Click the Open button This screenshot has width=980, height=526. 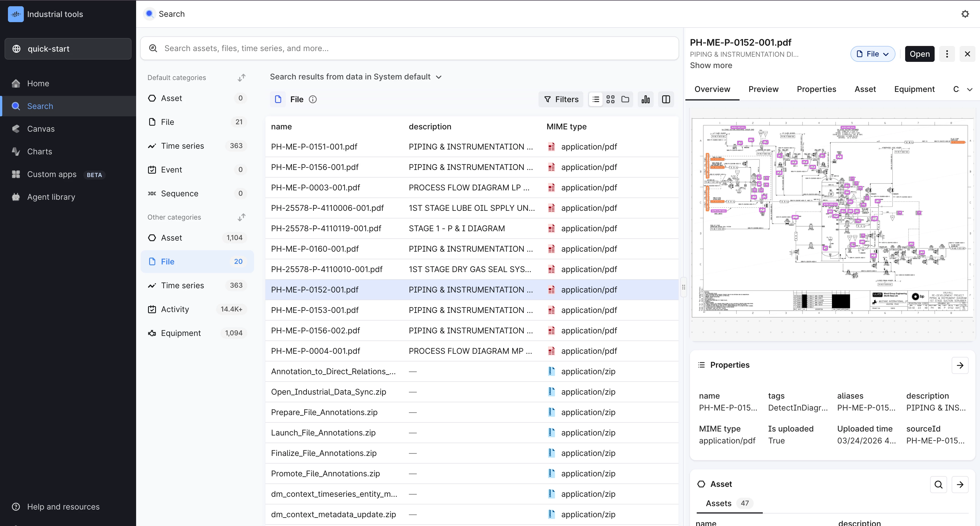coord(919,54)
